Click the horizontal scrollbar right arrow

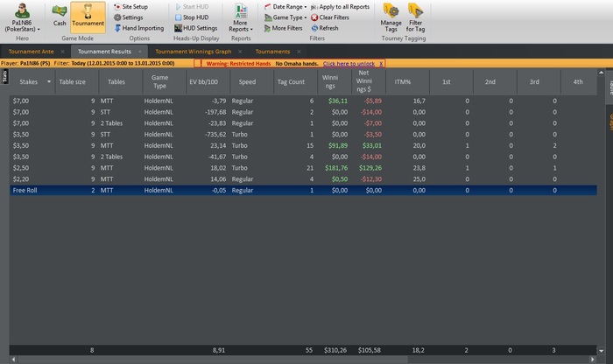593,360
